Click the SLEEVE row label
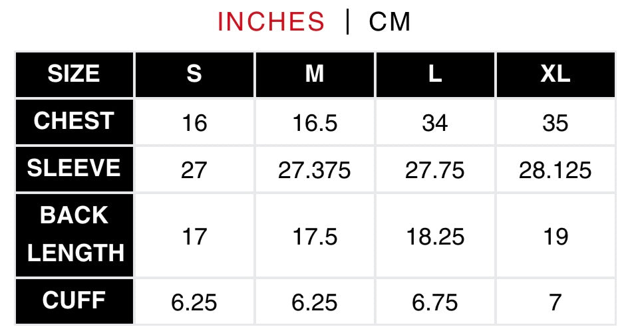The width and height of the screenshot is (644, 333). click(75, 169)
